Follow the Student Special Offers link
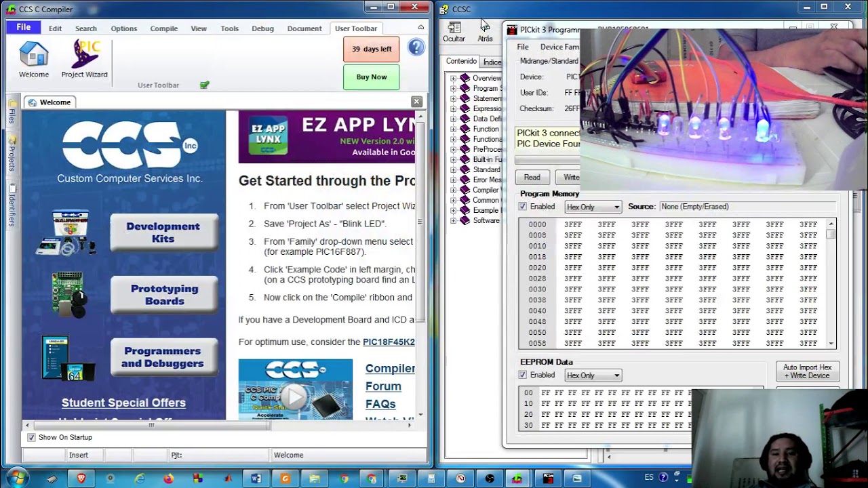Viewport: 868px width, 488px height. tap(123, 403)
